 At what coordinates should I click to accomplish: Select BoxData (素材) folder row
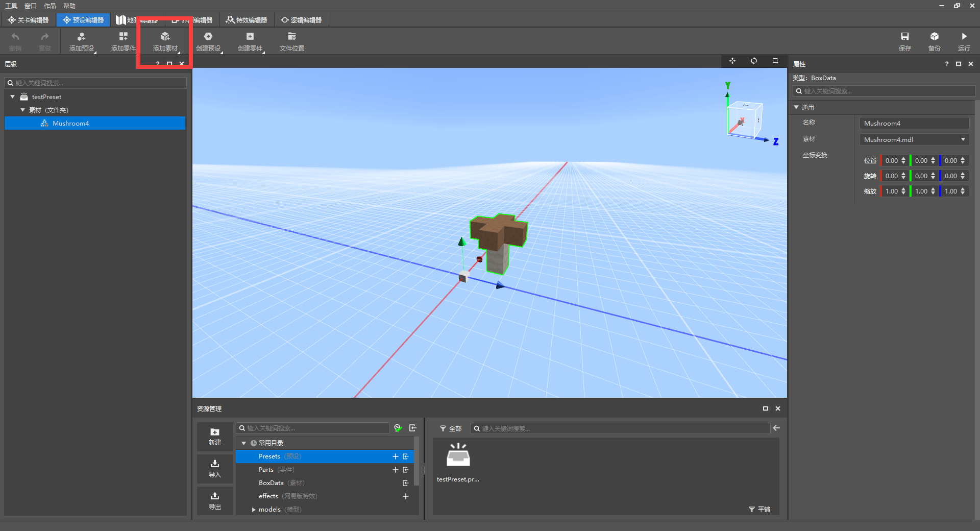(x=325, y=483)
